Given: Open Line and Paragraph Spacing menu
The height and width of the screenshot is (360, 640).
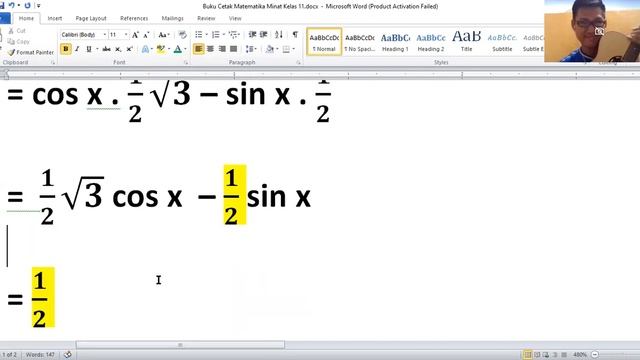Looking at the screenshot, I should tap(251, 49).
